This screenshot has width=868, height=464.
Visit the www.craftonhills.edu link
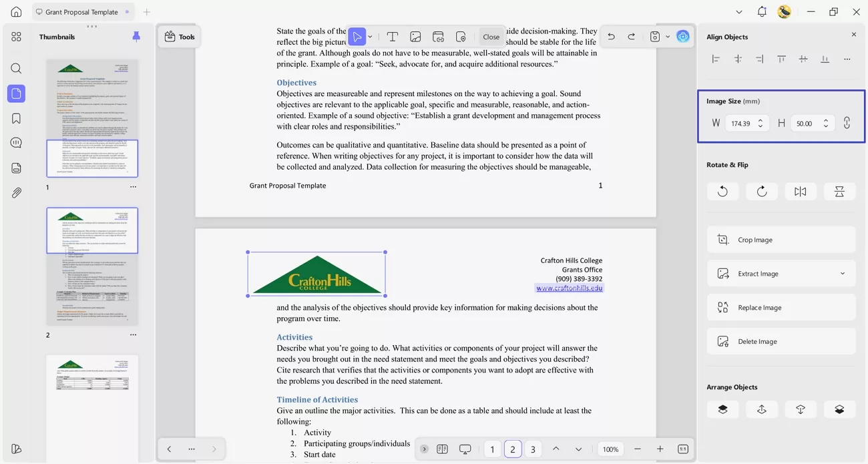pos(569,288)
